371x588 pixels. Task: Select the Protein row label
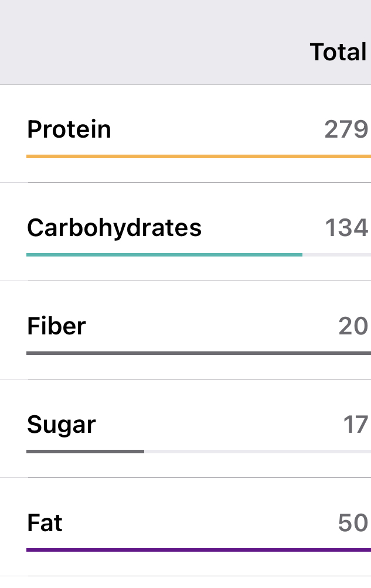[x=69, y=129]
